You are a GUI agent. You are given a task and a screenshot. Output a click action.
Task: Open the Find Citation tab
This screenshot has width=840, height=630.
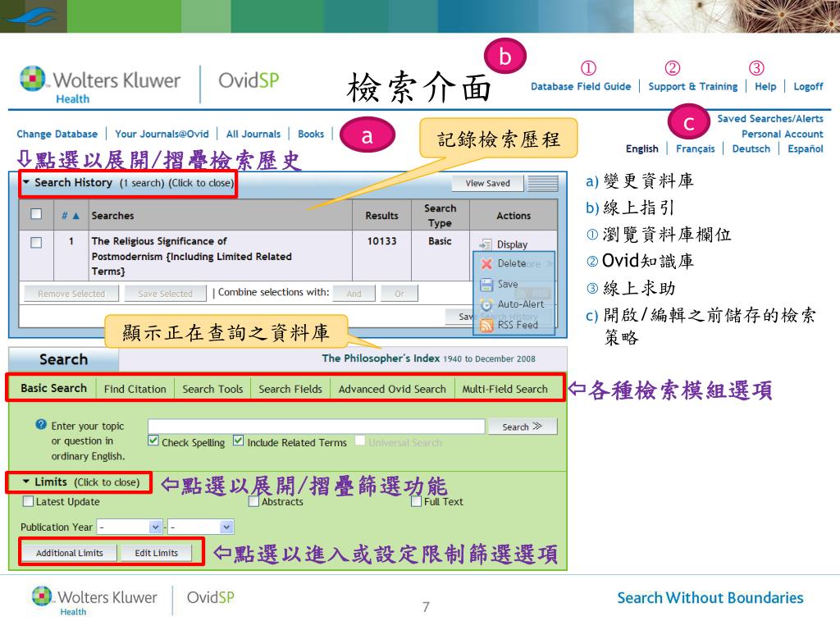click(135, 389)
